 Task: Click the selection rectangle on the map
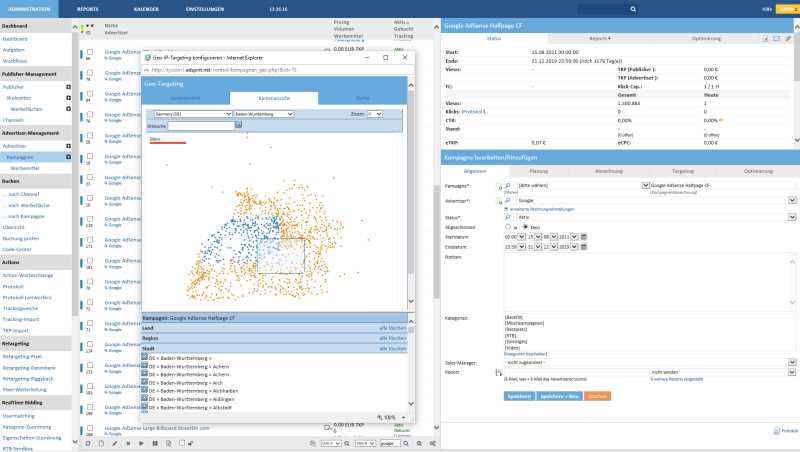[x=281, y=256]
